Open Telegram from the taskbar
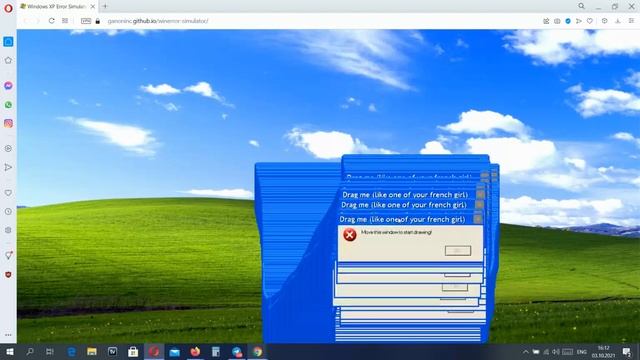The image size is (640, 360). tap(237, 352)
